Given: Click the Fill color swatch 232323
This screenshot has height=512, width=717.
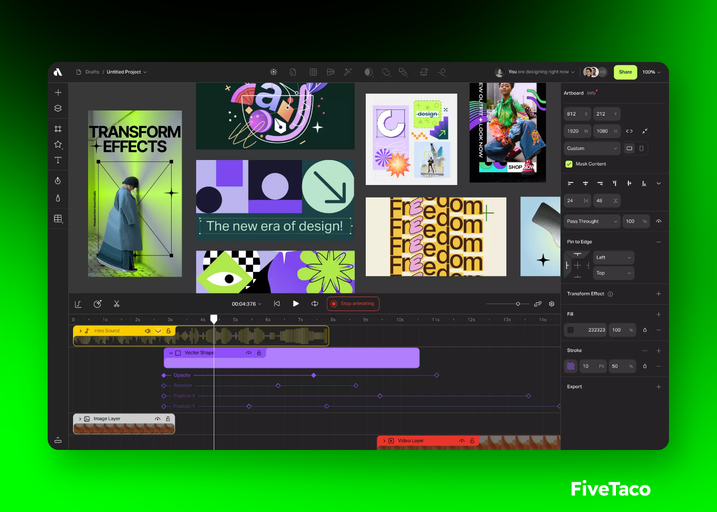Looking at the screenshot, I should (x=571, y=330).
